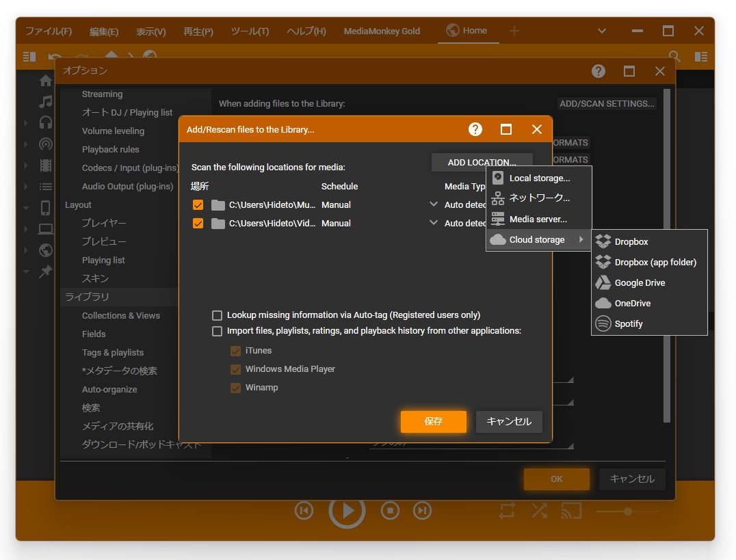Screen dimensions: 736x560
Task: Expand the video node arrow in the sidebar
Action: pos(25,165)
